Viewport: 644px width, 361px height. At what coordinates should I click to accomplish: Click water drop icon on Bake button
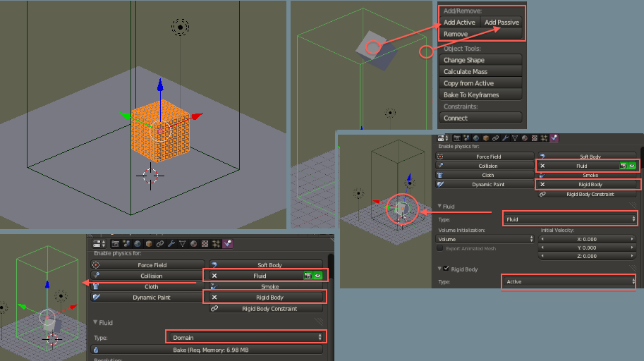(x=96, y=350)
